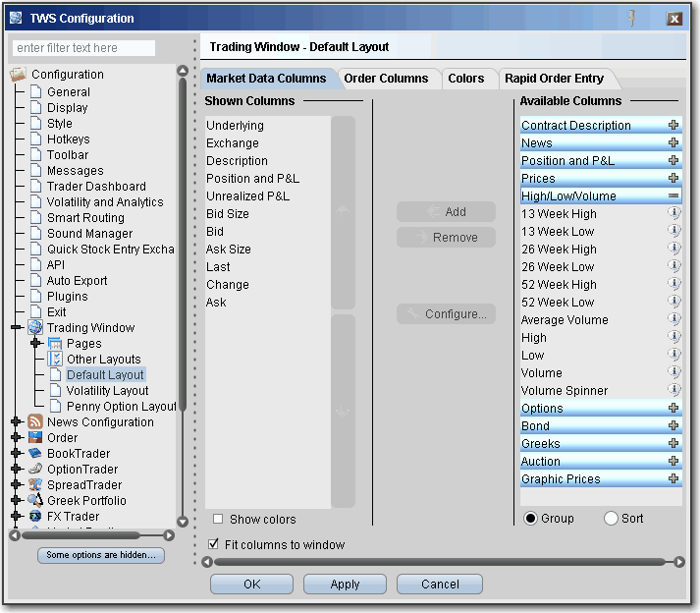Expand Position and P&L available group
The width and height of the screenshot is (700, 613).
click(673, 160)
